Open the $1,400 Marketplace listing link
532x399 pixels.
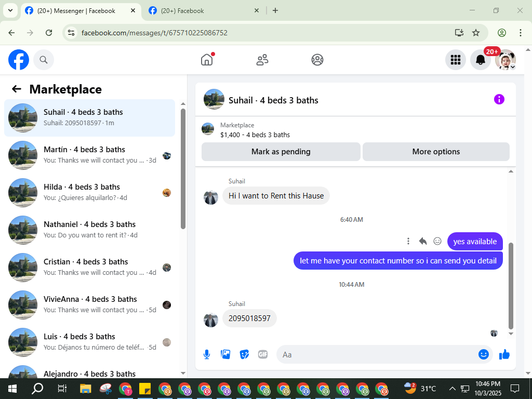(x=255, y=135)
